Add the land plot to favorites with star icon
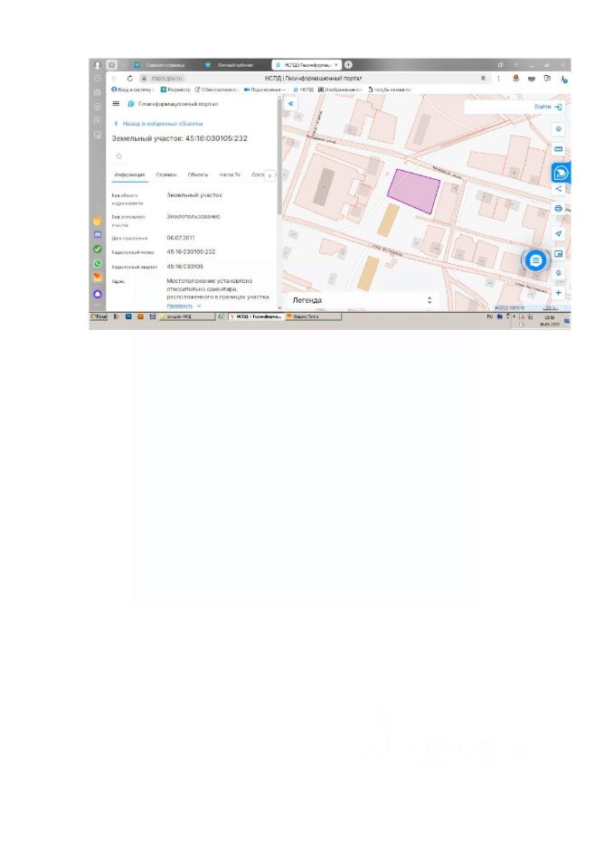 [118, 156]
